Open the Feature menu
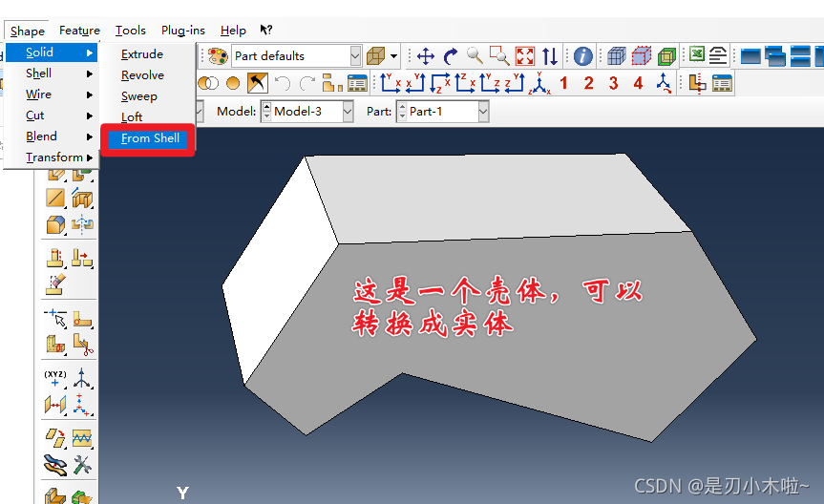824x504 pixels. [79, 31]
